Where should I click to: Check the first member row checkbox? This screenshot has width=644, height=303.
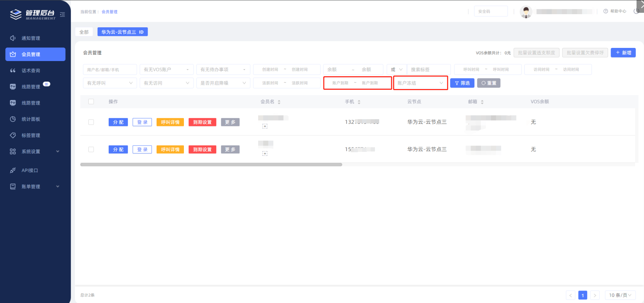click(91, 122)
